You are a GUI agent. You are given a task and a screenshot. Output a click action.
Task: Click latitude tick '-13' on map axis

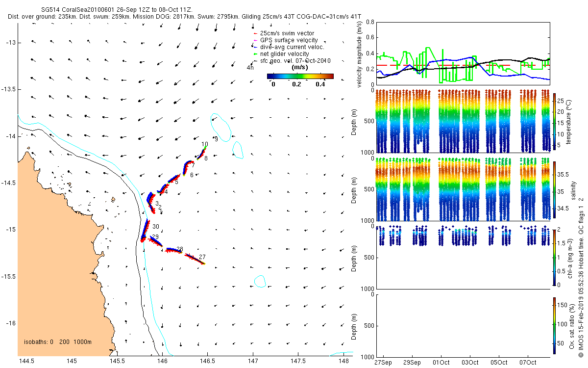click(10, 43)
